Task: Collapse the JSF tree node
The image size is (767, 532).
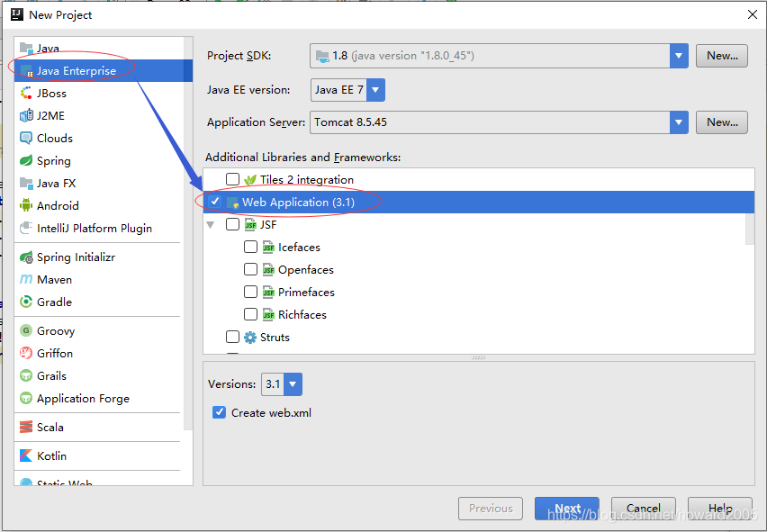Action: [211, 225]
